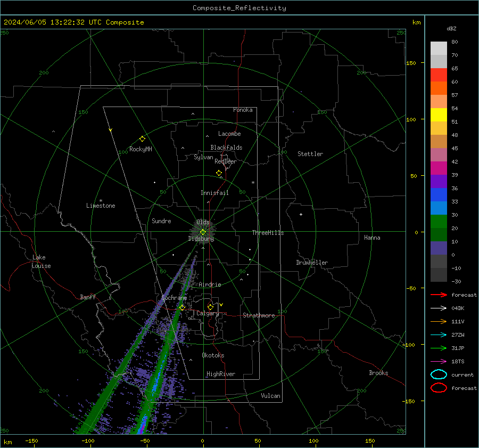
Task: Click the RockyMH label
Action: coord(141,149)
